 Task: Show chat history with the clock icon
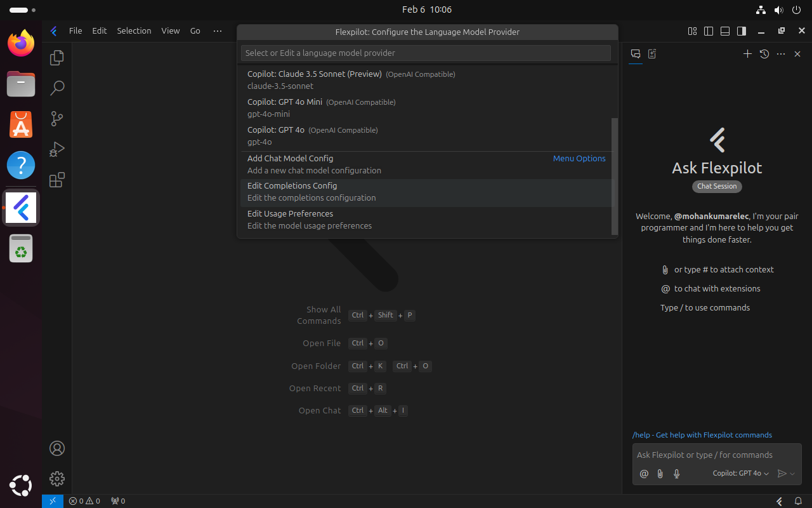click(764, 54)
